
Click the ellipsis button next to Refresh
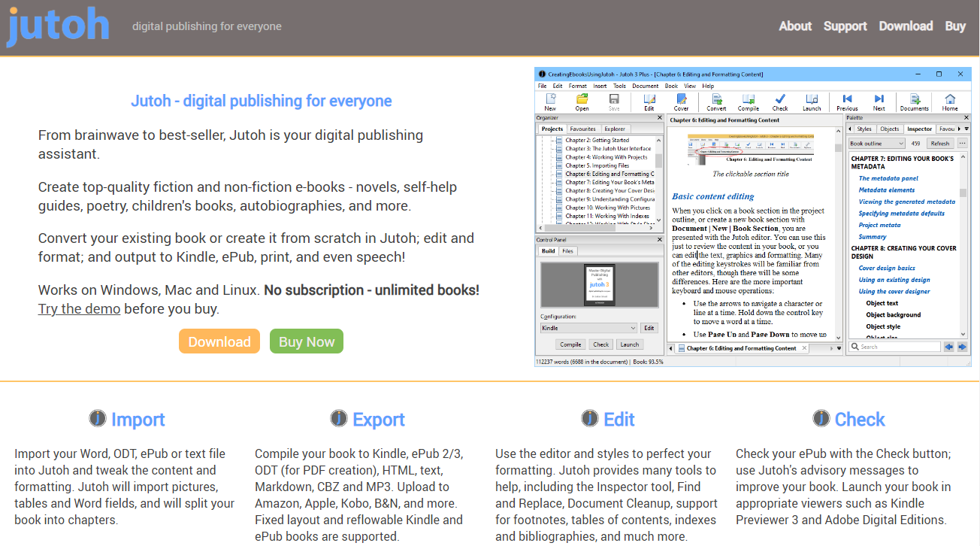(962, 143)
